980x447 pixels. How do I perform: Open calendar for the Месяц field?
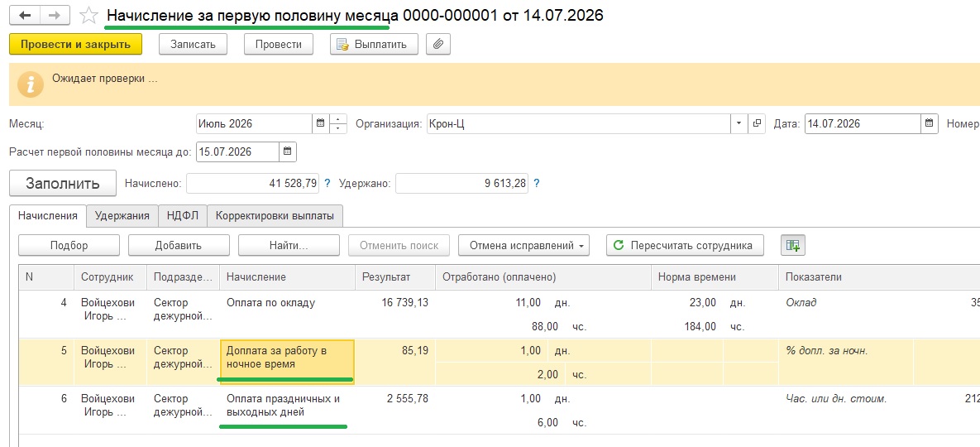click(x=320, y=124)
